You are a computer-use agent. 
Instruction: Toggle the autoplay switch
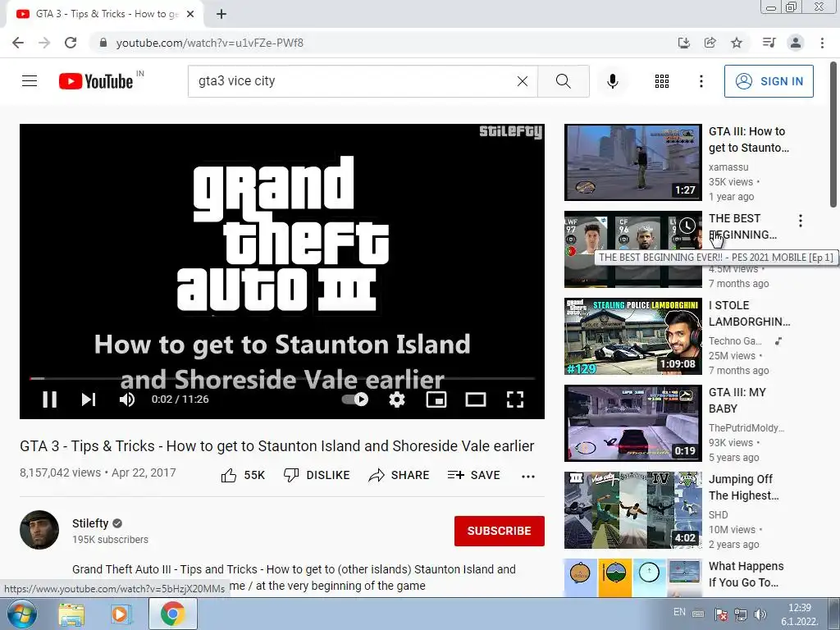click(355, 399)
